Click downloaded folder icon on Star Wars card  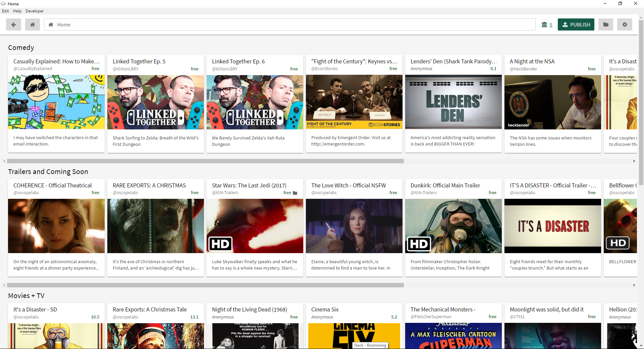[295, 193]
